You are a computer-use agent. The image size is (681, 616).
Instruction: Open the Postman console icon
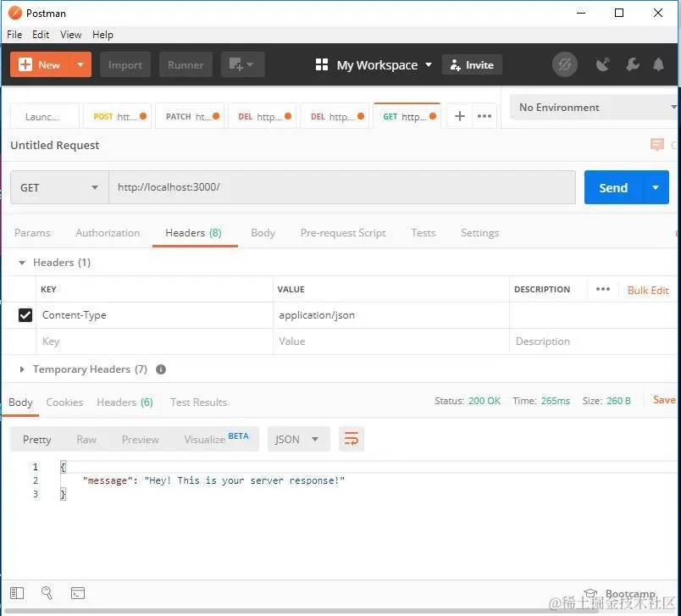click(x=78, y=593)
